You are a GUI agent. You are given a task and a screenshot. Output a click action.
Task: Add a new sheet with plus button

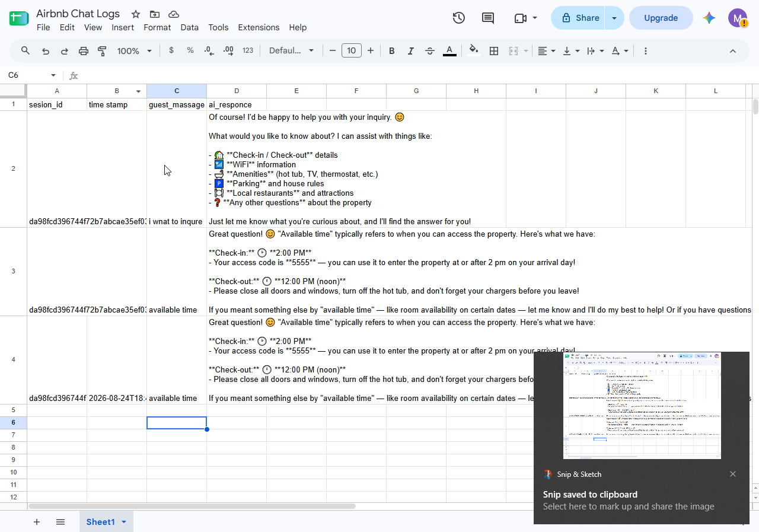(x=37, y=522)
